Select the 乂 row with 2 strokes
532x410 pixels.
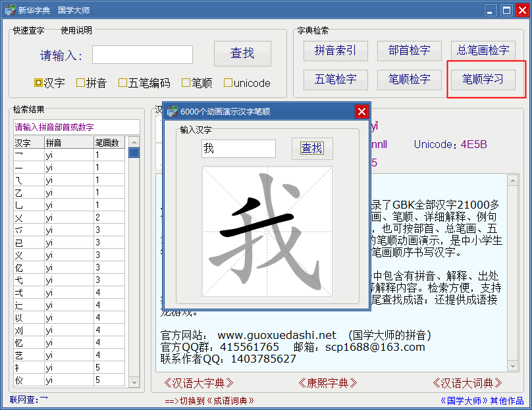coord(69,218)
